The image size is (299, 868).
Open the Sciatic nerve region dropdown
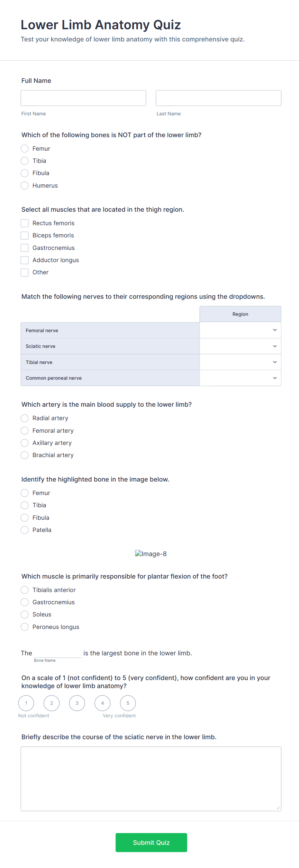point(240,346)
